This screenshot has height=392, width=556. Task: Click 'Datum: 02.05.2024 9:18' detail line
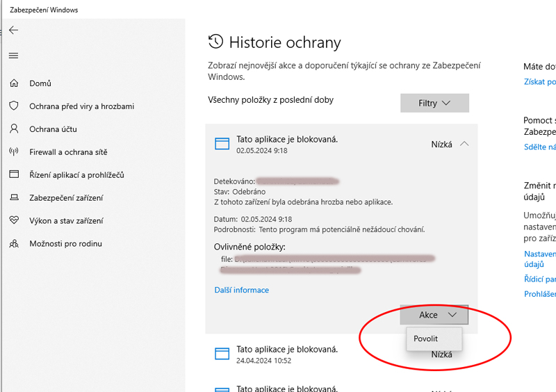[252, 219]
